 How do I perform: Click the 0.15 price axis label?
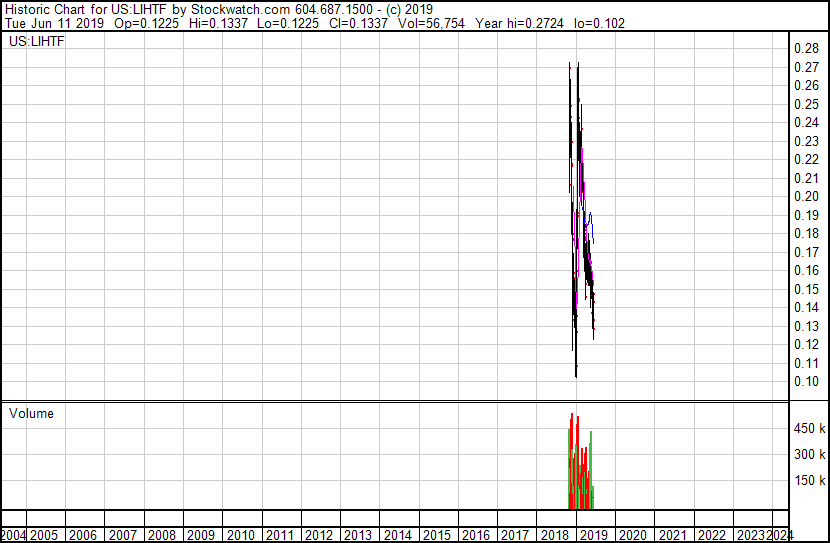(x=807, y=289)
